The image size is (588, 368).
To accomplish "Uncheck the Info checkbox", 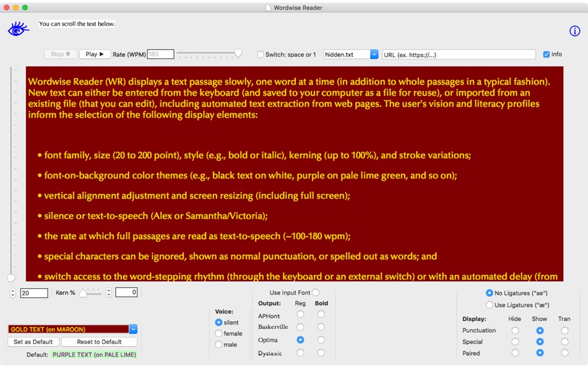I will (547, 55).
